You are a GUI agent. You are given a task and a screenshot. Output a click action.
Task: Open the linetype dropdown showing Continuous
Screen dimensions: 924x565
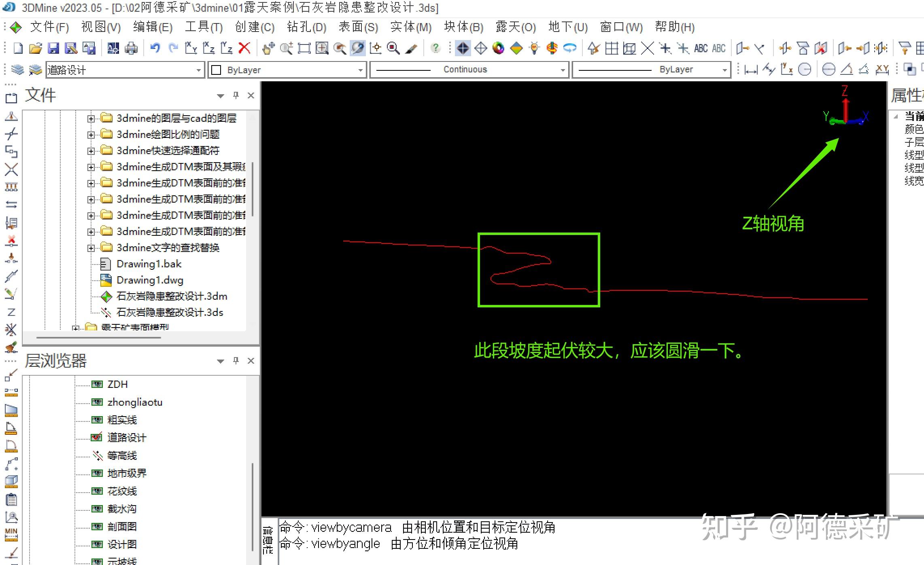[x=562, y=69]
